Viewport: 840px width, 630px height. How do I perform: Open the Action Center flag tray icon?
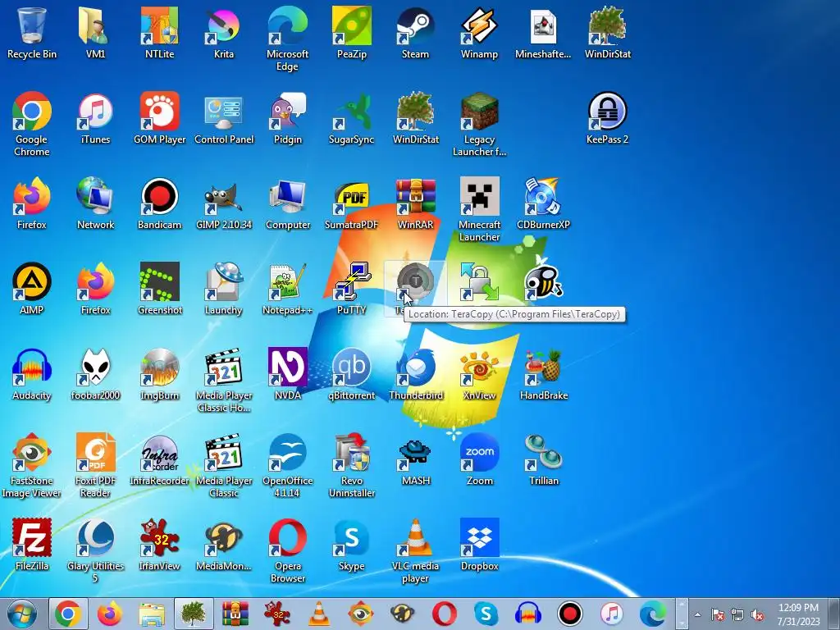click(x=718, y=614)
